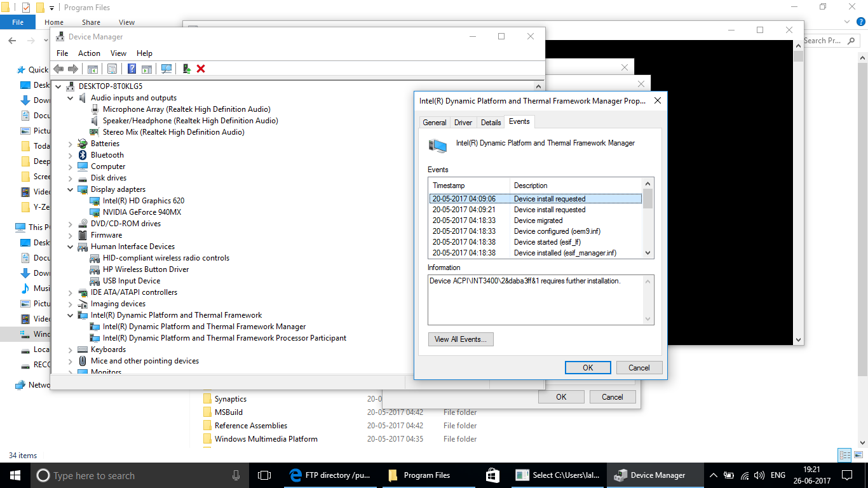Open the Action menu in Device Manager

coord(89,53)
